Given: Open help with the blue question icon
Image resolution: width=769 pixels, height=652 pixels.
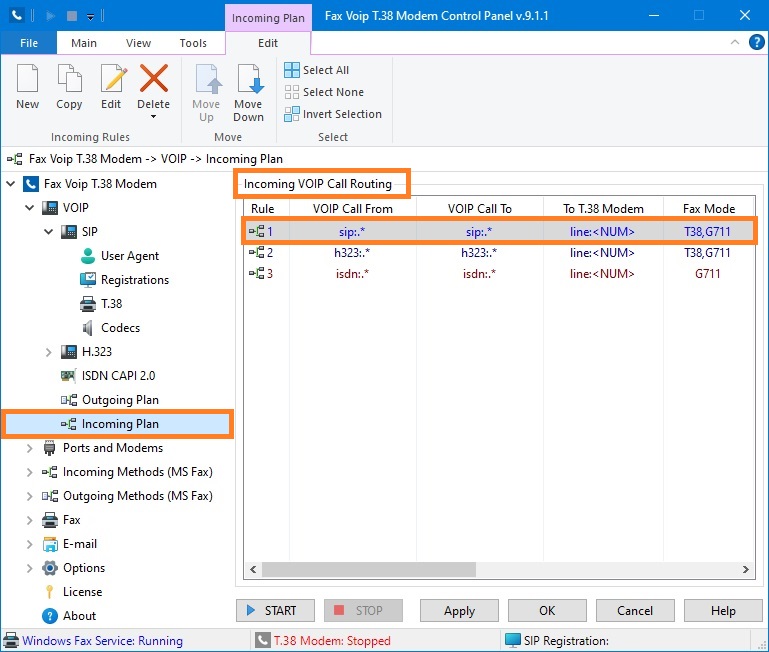Looking at the screenshot, I should tap(757, 42).
